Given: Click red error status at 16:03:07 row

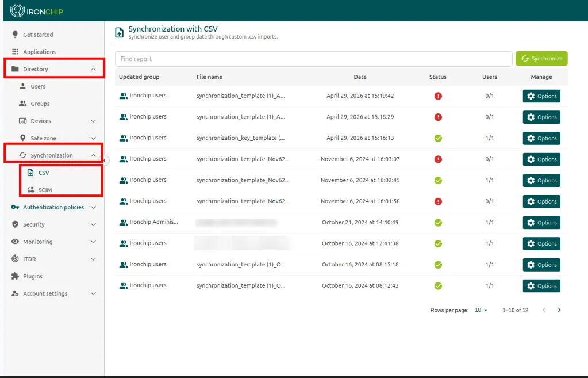Looking at the screenshot, I should pos(438,159).
